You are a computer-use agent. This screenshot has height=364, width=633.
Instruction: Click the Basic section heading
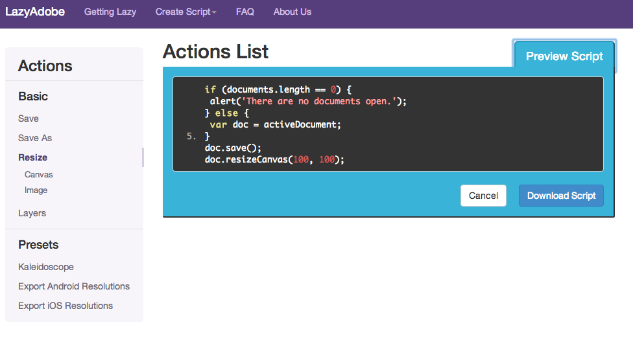[x=33, y=97]
